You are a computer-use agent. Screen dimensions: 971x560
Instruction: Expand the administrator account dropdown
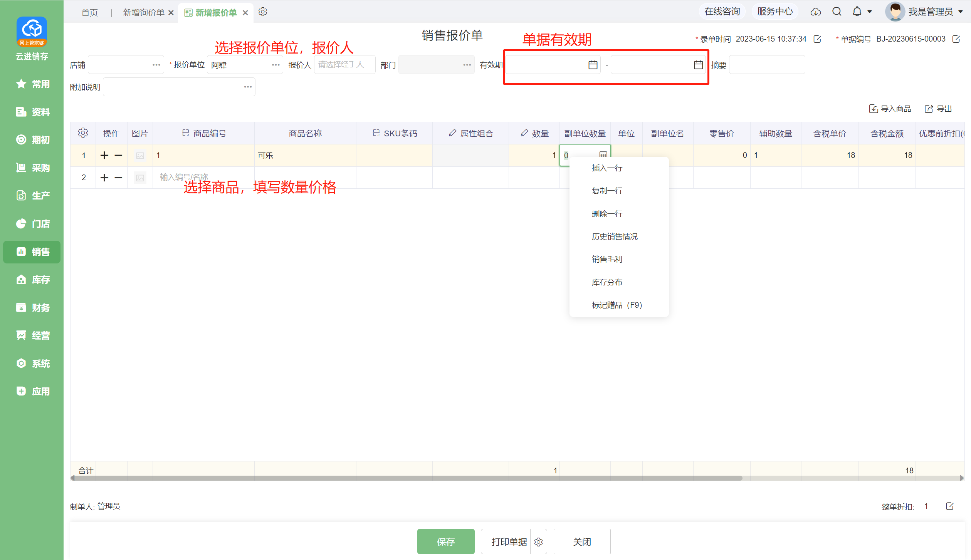(960, 12)
